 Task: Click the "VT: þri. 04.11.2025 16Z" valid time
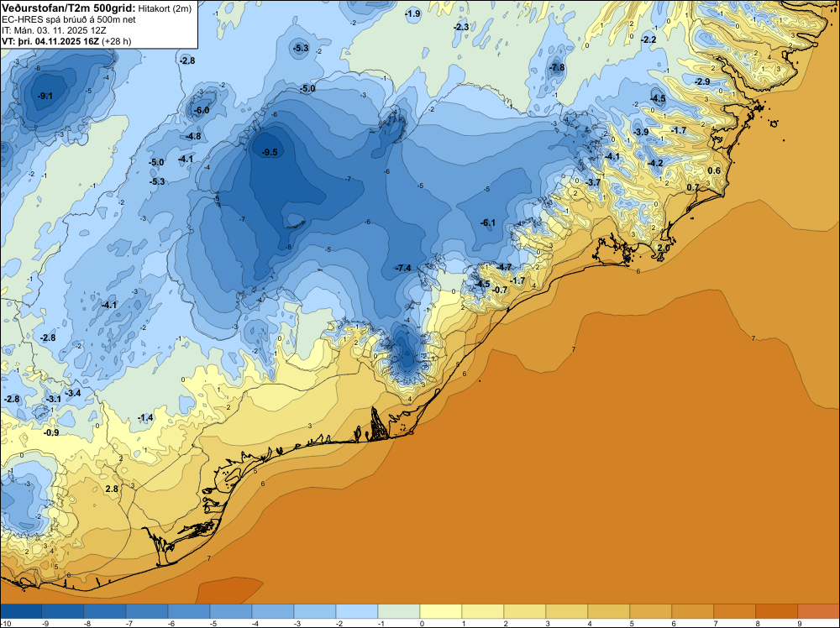[50, 41]
